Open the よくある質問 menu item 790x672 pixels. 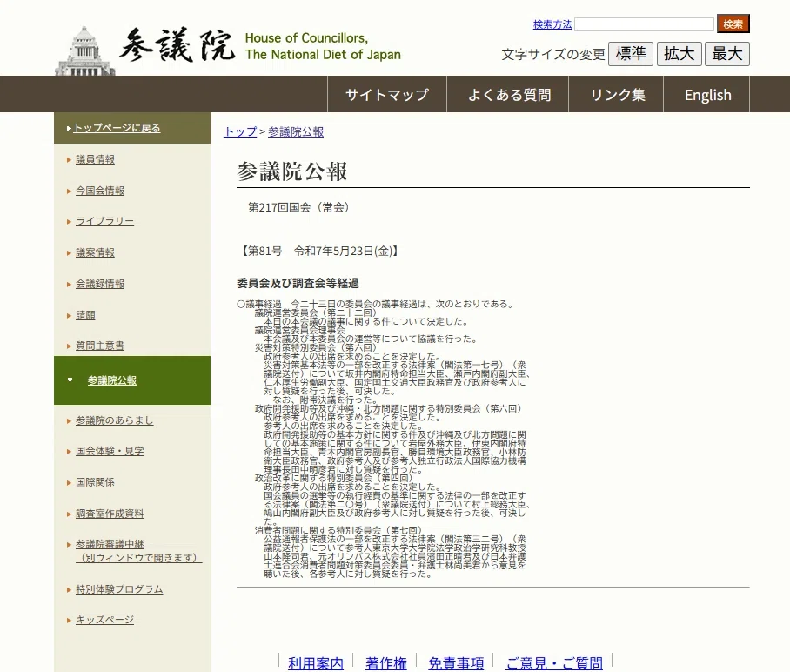[508, 94]
